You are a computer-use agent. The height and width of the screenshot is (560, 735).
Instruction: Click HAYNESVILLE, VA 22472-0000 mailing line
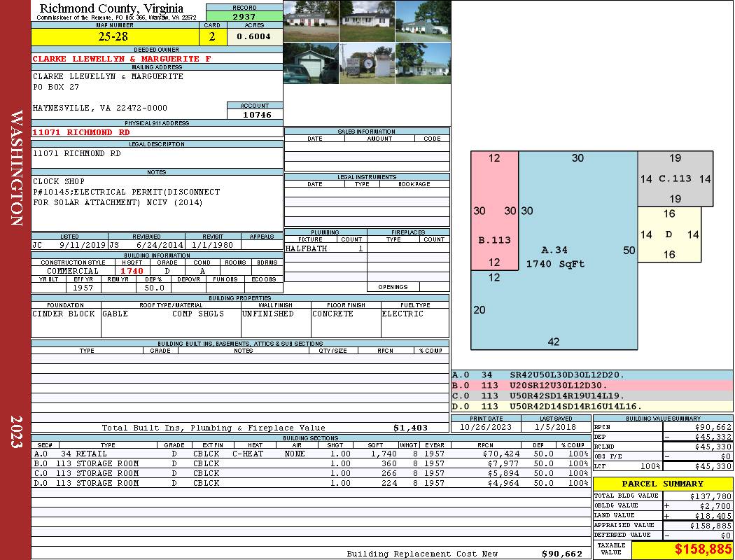(x=100, y=108)
